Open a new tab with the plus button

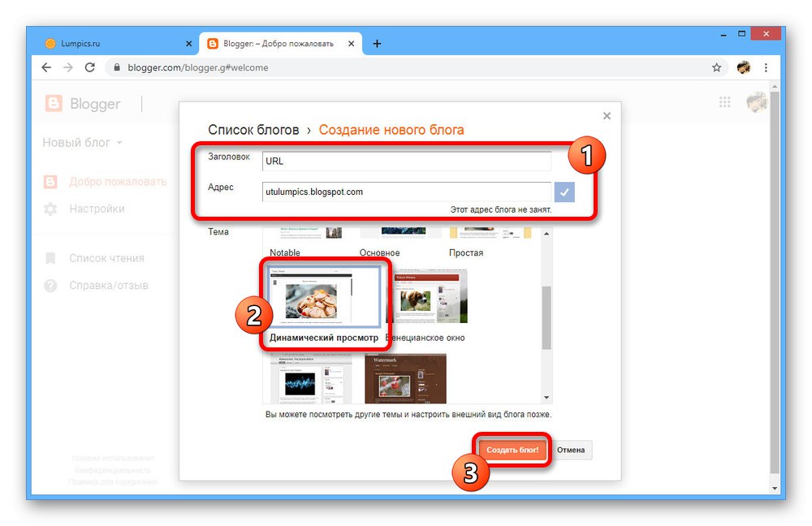pos(377,44)
